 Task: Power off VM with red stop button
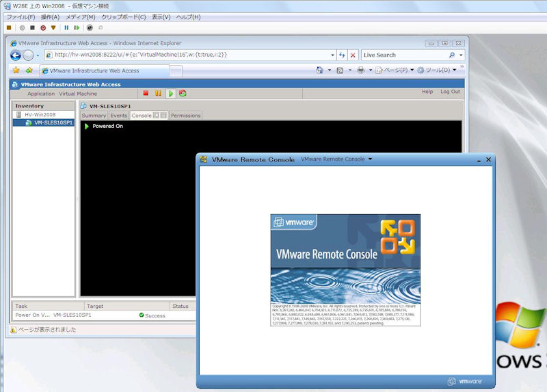point(146,93)
